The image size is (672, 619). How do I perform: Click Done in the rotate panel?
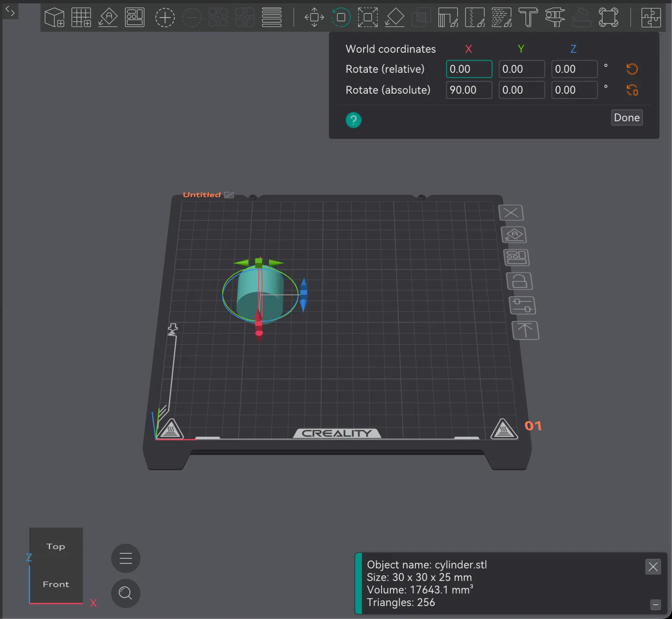(627, 118)
